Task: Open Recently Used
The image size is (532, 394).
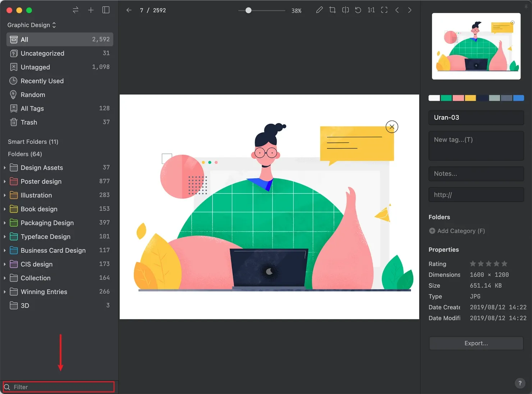Action: coord(60,81)
